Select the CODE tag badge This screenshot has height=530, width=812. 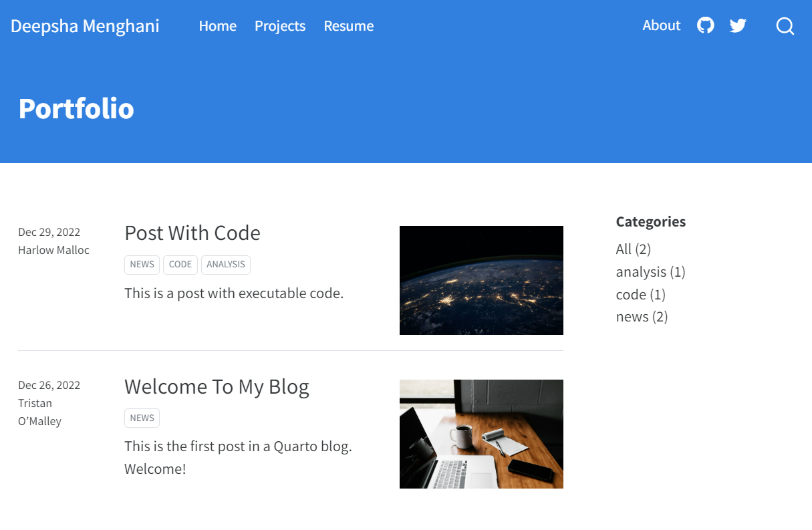point(180,265)
